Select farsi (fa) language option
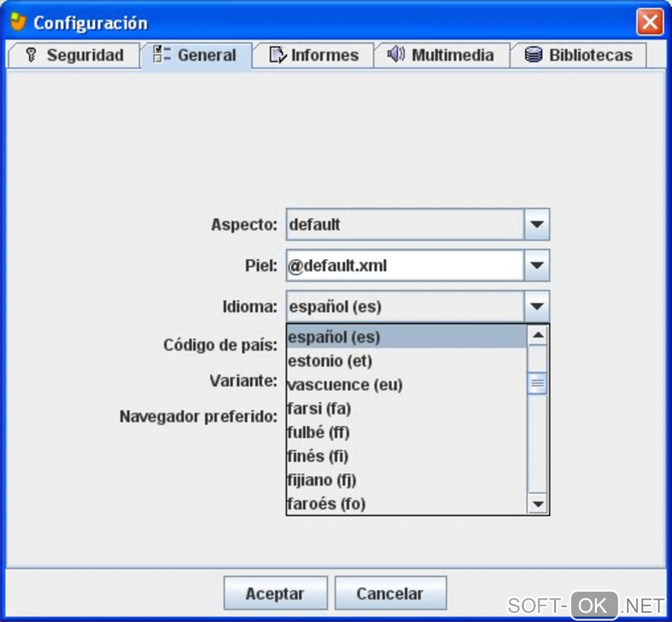This screenshot has height=622, width=672. click(x=406, y=409)
